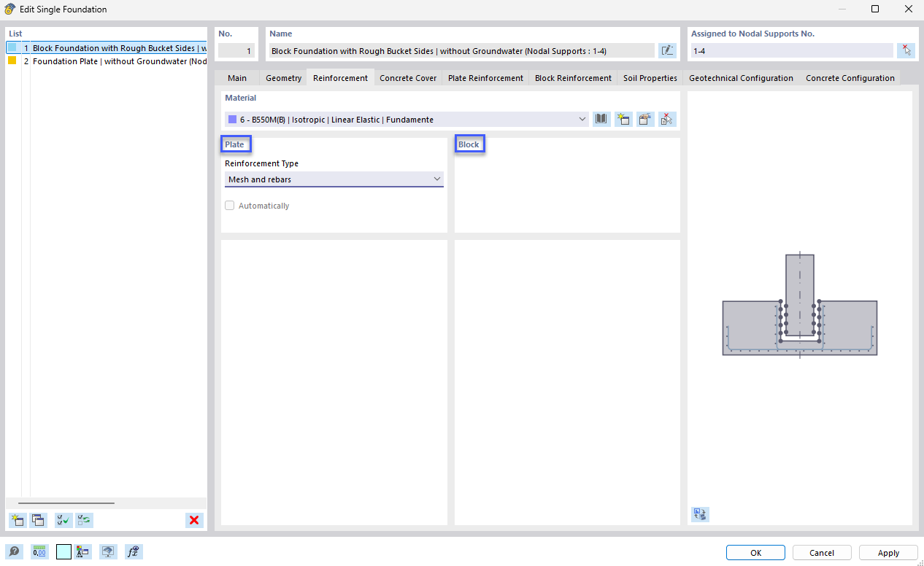
Task: Switch to the Main tab
Action: [237, 78]
